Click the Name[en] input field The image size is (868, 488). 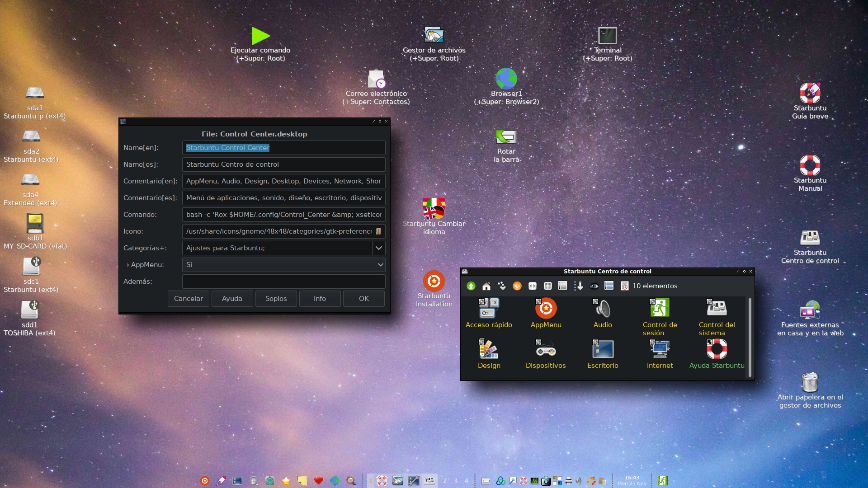284,148
